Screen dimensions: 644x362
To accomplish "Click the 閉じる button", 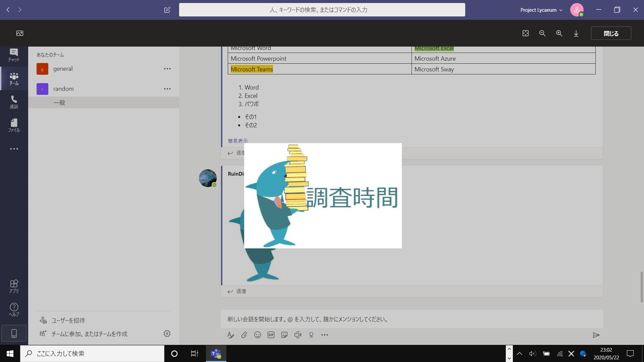I will point(611,33).
